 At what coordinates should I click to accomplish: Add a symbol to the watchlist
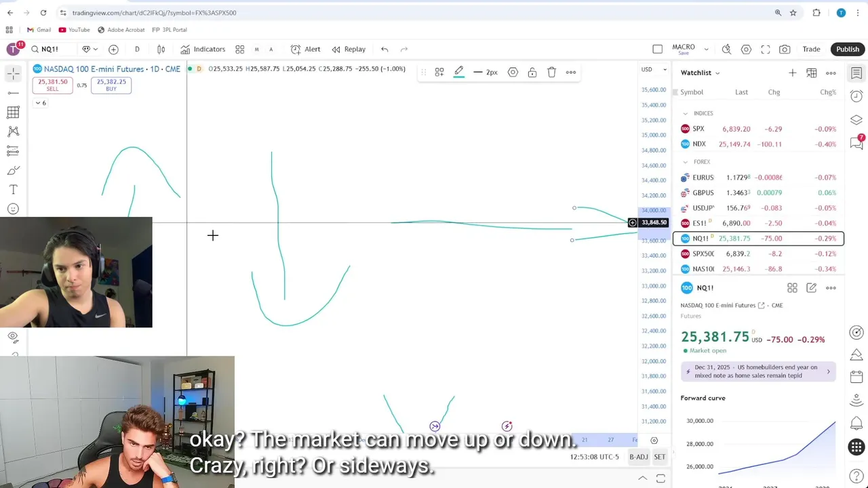pyautogui.click(x=792, y=73)
